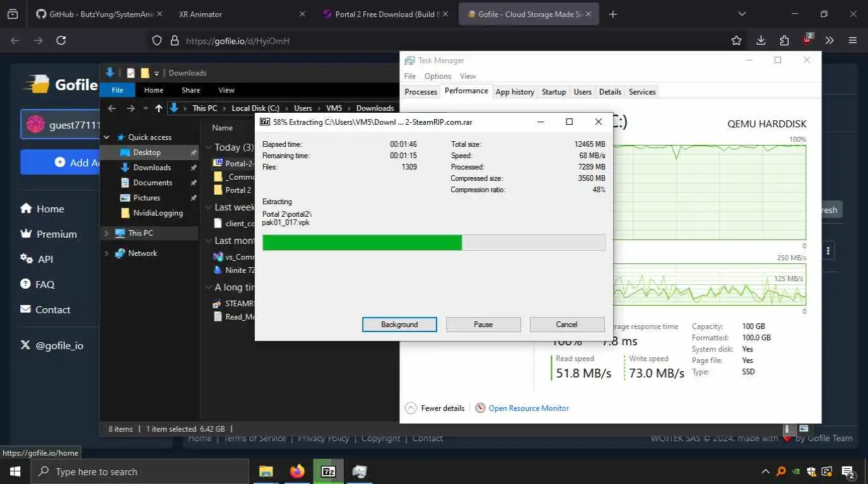Open the Windows Start menu
The width and height of the screenshot is (868, 484).
click(x=15, y=471)
